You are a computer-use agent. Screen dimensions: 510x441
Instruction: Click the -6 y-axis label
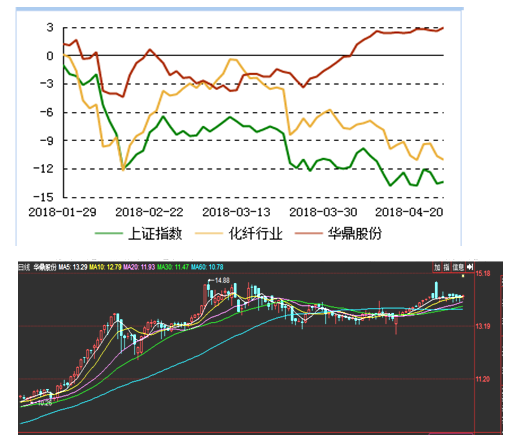click(x=47, y=112)
